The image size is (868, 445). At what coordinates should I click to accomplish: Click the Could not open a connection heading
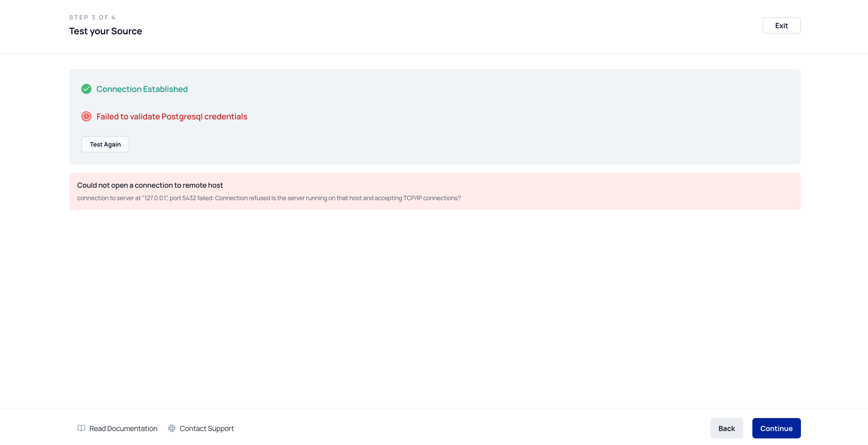click(x=150, y=185)
